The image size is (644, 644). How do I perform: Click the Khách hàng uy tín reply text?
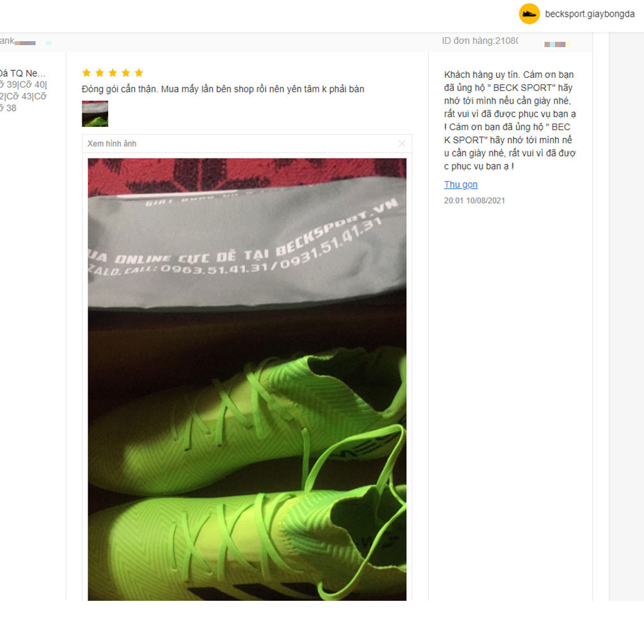[509, 120]
